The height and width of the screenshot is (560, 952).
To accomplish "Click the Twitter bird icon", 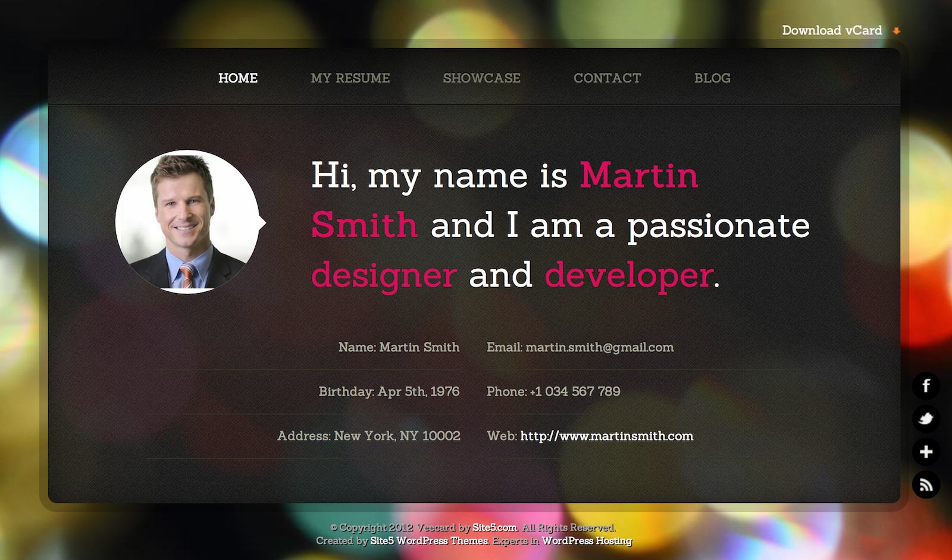I will click(926, 419).
